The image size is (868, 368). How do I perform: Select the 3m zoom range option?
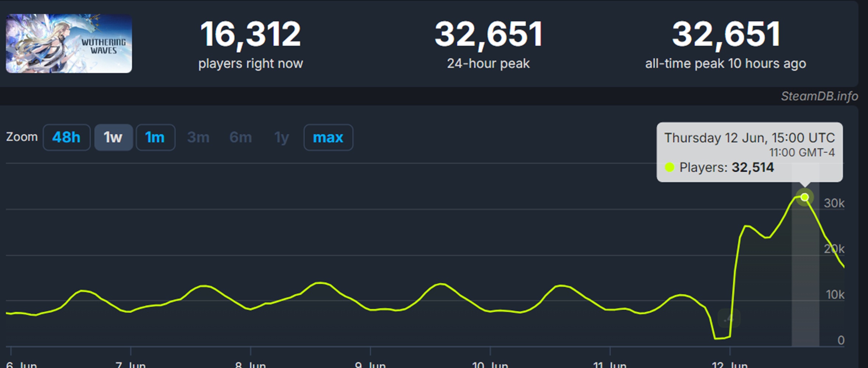198,138
